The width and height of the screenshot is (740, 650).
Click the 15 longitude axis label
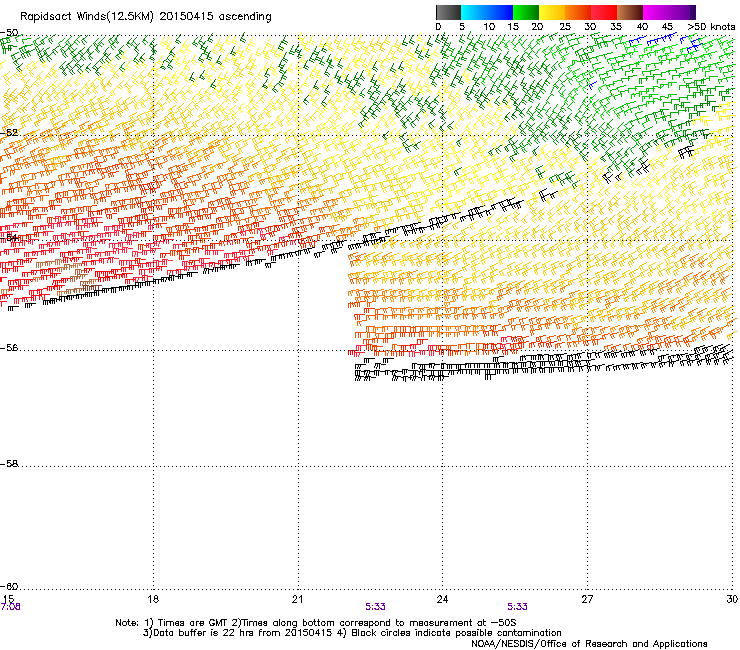(8, 599)
